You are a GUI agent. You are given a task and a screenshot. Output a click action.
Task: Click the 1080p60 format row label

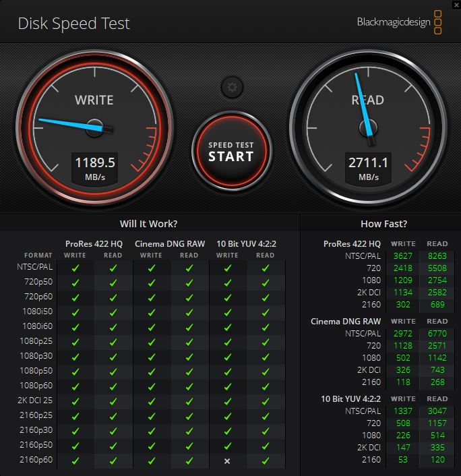(x=36, y=385)
